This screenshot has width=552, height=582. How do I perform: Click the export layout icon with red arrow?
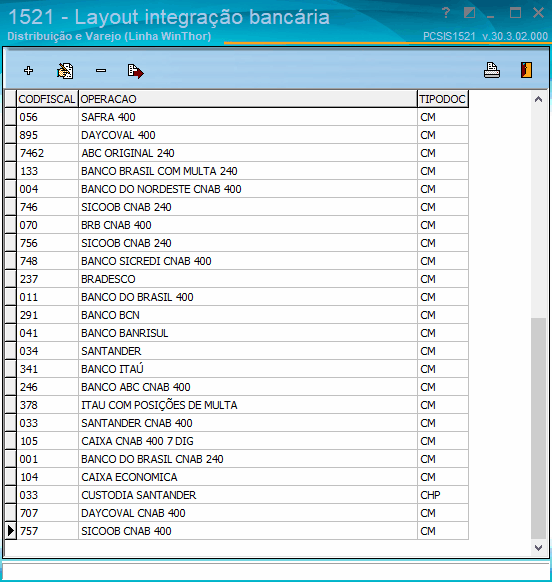[x=135, y=71]
